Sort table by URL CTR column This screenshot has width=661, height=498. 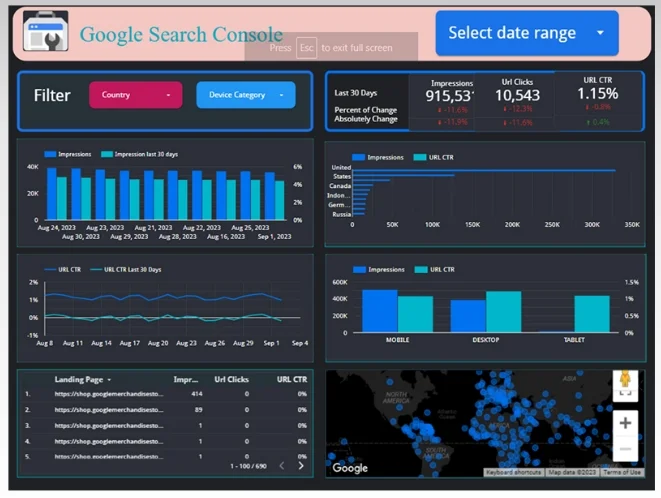[292, 380]
